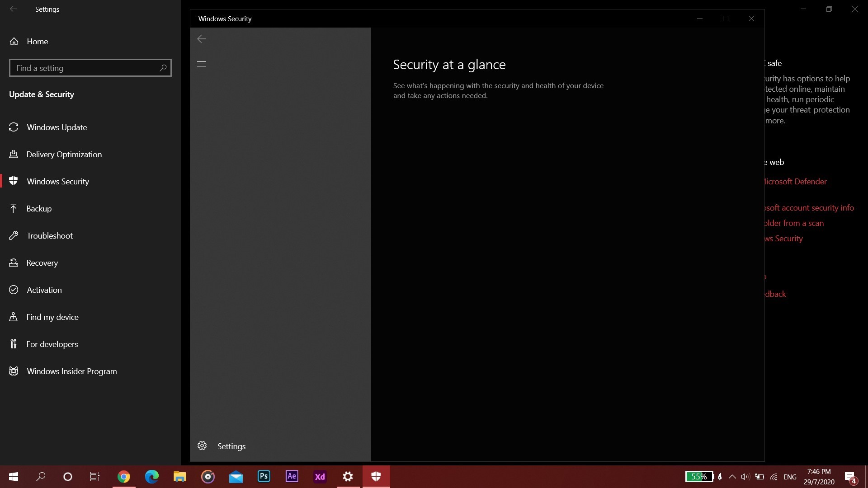Click the Windows Update sync icon
This screenshot has height=488, width=868.
coord(14,127)
